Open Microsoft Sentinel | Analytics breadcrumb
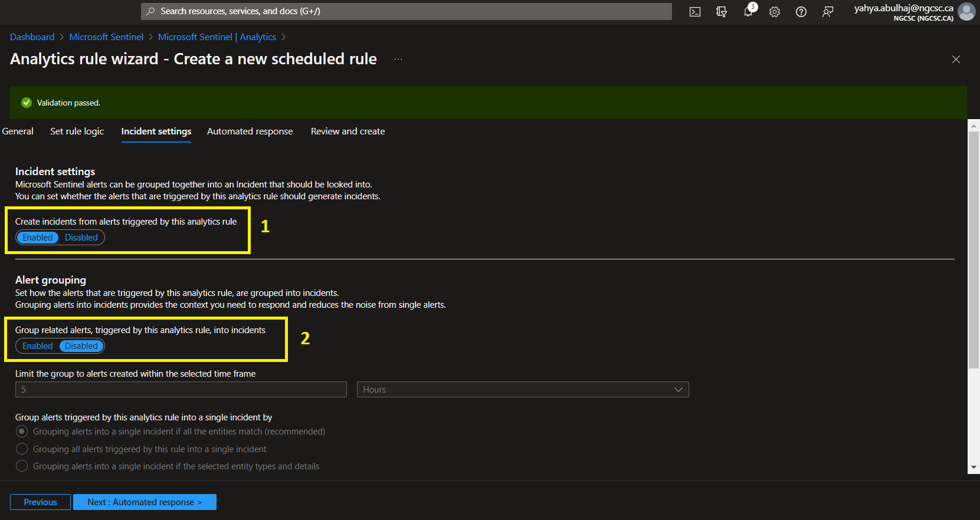 pos(217,37)
